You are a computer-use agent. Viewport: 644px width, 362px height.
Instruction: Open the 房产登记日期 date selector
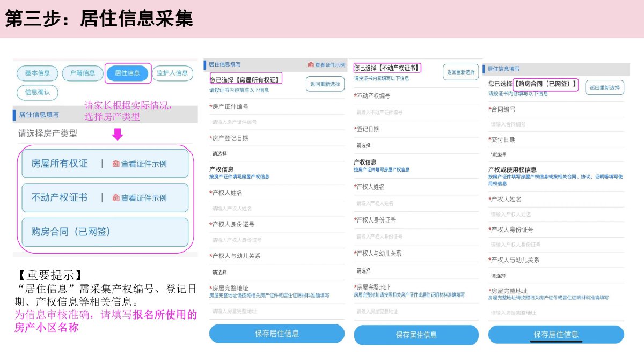point(276,153)
